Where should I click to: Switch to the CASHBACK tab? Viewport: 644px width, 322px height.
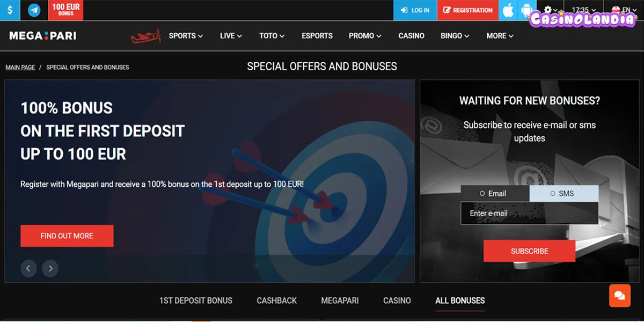pyautogui.click(x=277, y=301)
